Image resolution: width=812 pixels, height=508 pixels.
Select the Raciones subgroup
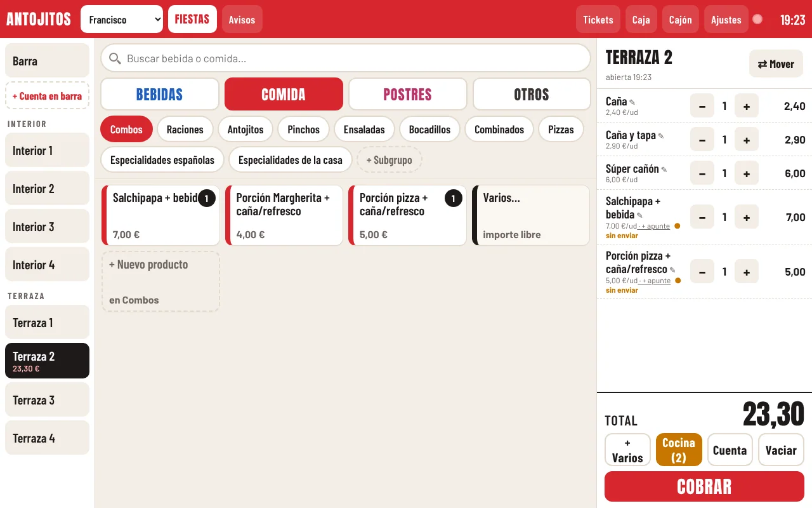pos(185,130)
